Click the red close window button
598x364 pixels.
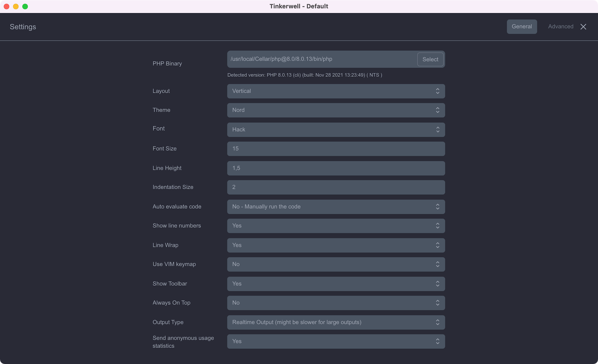[7, 6]
